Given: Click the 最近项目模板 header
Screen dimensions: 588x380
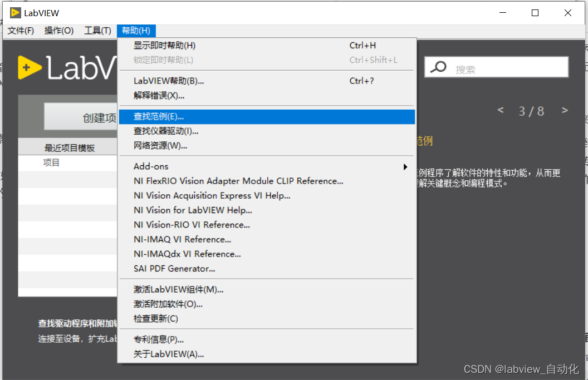Looking at the screenshot, I should click(x=70, y=147).
